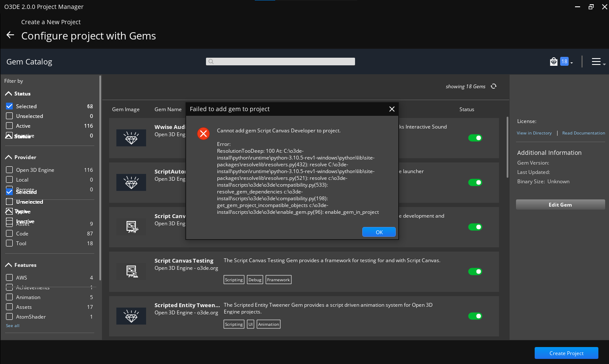Screen dimensions: 609x364
Task: Click the Scripting tag on Script Canvas Testing
Action: 234,280
